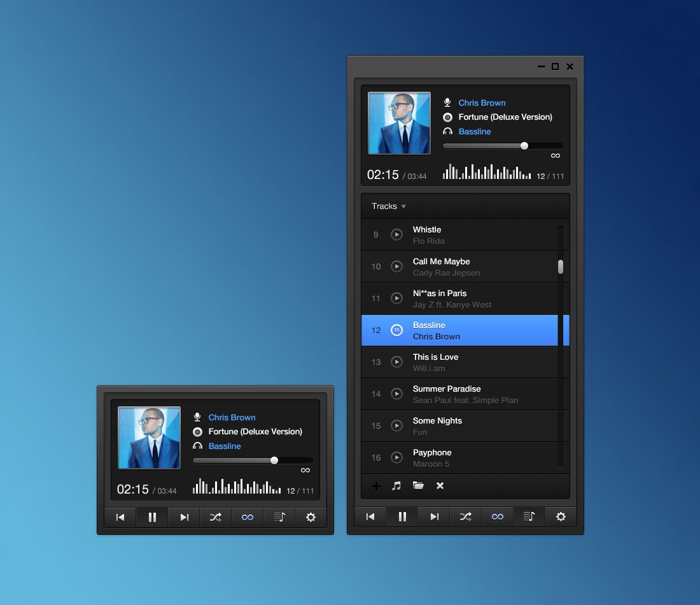Show playlist from the mini player toolbar
700x605 pixels.
click(279, 517)
